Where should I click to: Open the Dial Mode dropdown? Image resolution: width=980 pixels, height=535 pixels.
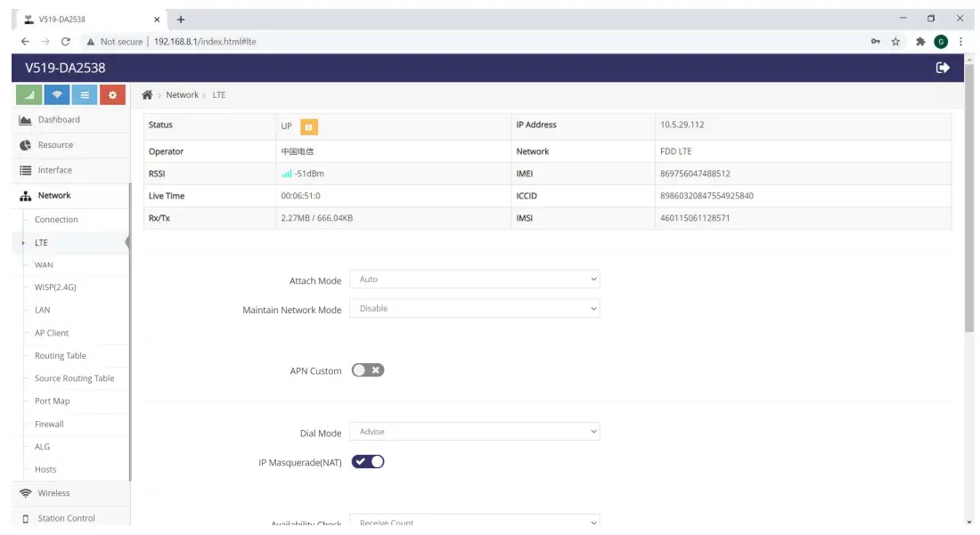[474, 432]
